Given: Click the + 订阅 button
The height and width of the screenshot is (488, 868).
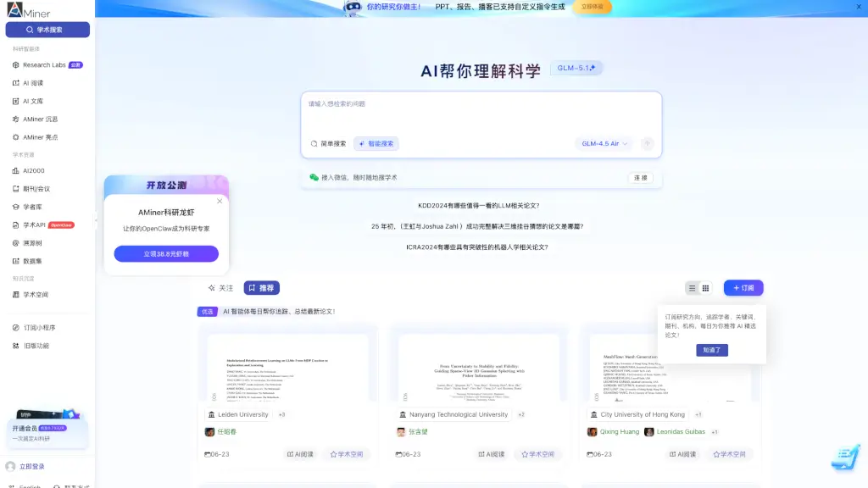Looking at the screenshot, I should [743, 288].
